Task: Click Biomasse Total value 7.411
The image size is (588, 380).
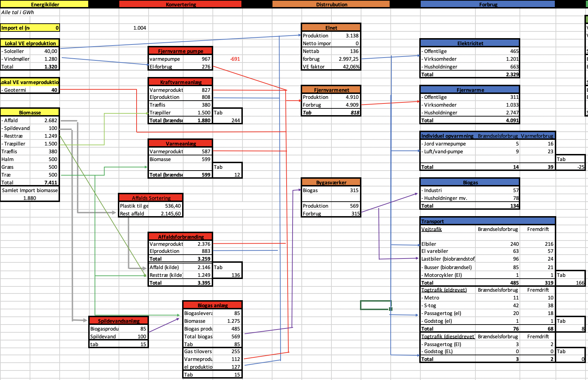Action: click(x=50, y=183)
